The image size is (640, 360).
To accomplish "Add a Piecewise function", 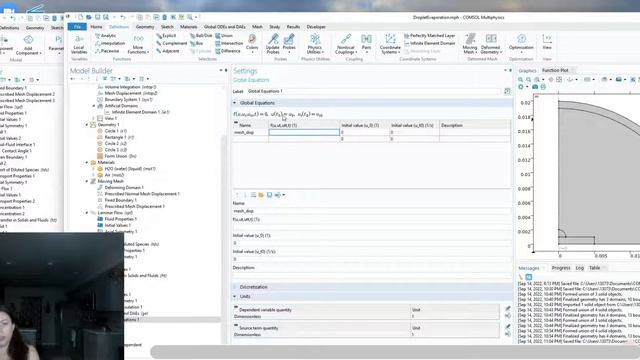I will coord(107,51).
